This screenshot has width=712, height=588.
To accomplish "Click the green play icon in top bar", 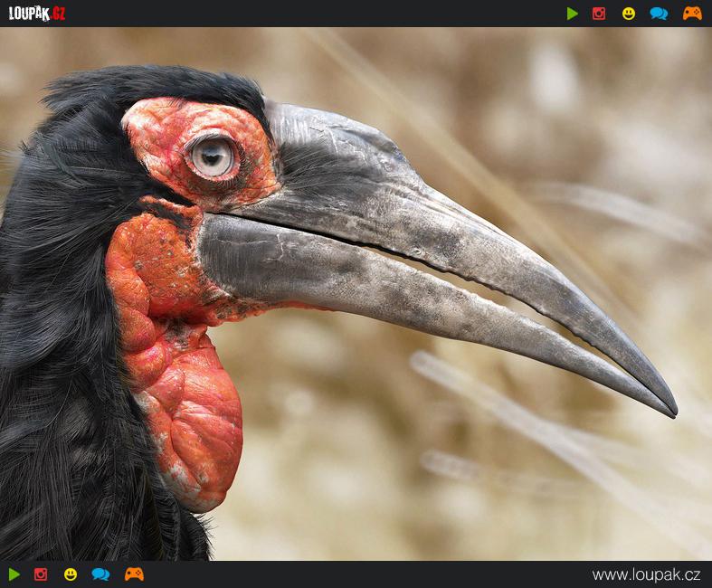I will pyautogui.click(x=572, y=14).
